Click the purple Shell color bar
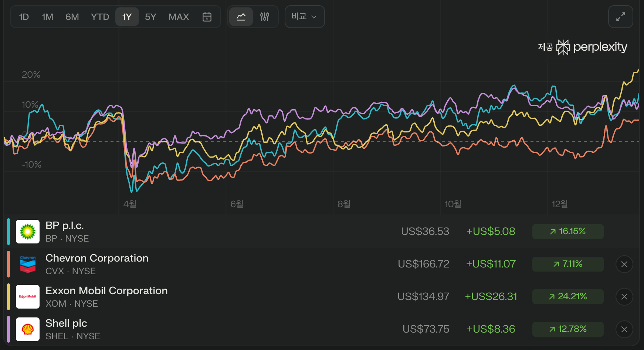The image size is (644, 350). [x=9, y=329]
